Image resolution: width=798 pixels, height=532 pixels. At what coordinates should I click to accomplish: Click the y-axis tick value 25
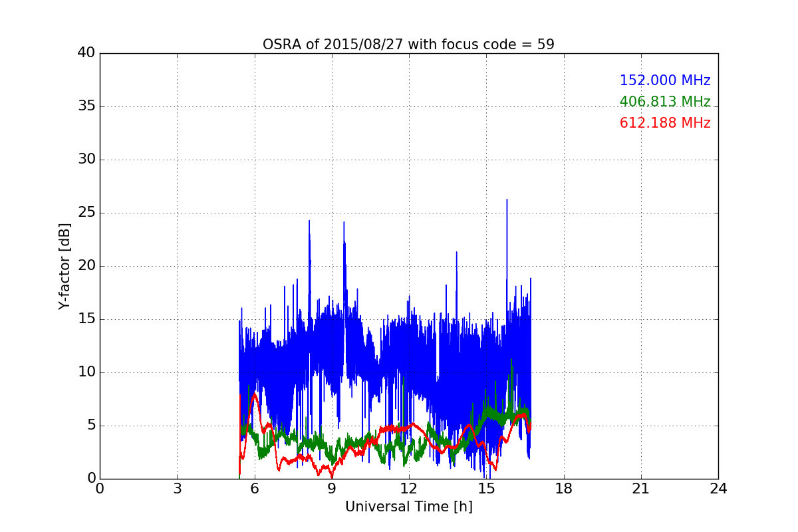pos(86,213)
